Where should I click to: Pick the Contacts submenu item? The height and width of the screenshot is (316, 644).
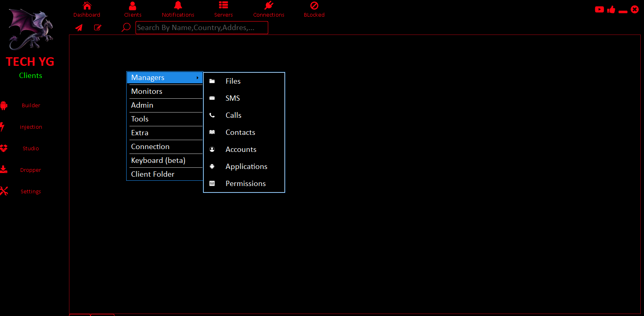[240, 132]
